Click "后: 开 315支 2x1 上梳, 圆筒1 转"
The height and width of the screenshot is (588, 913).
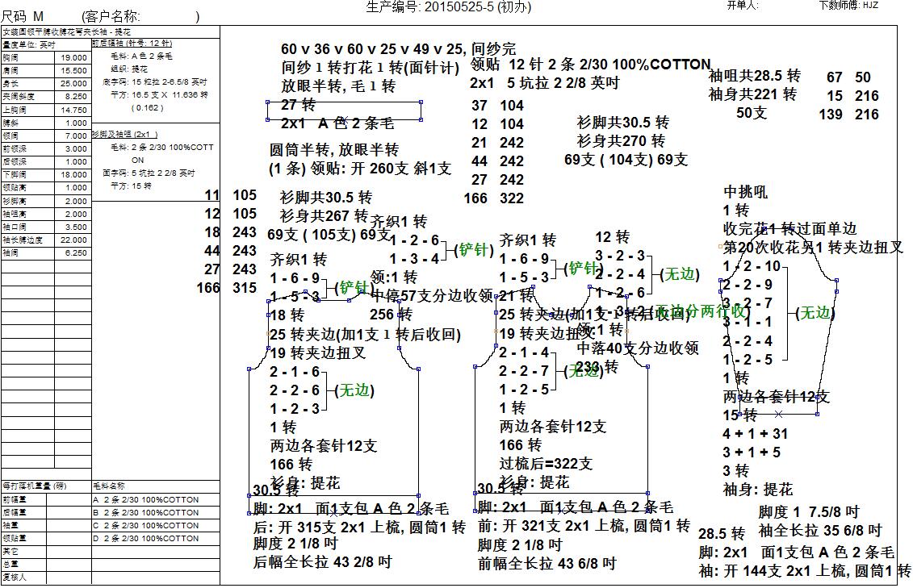pos(359,527)
